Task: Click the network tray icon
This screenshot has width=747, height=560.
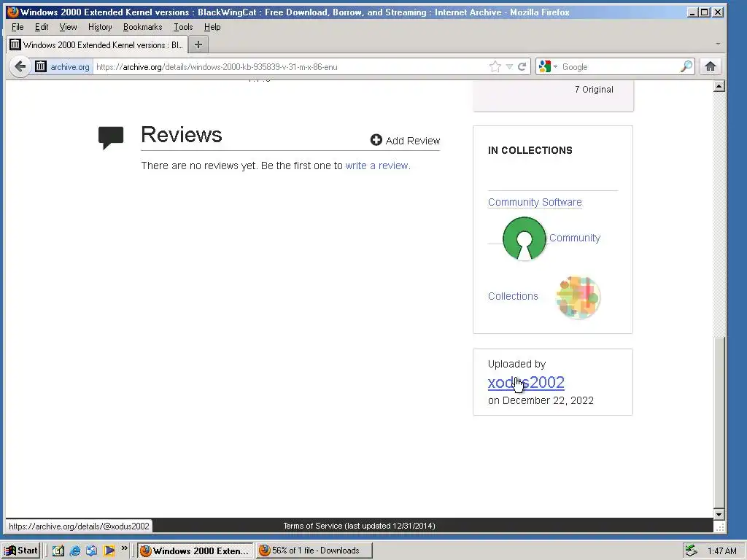Action: [x=690, y=551]
